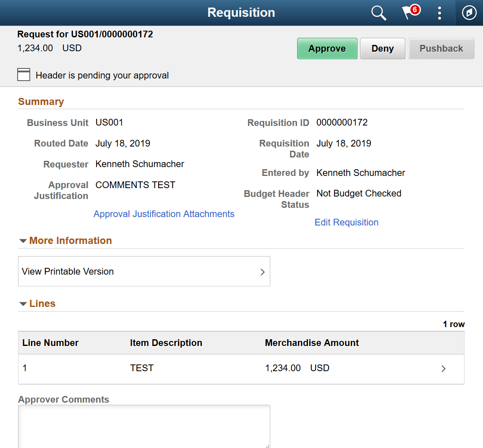Select the Line Number column header

[50, 343]
